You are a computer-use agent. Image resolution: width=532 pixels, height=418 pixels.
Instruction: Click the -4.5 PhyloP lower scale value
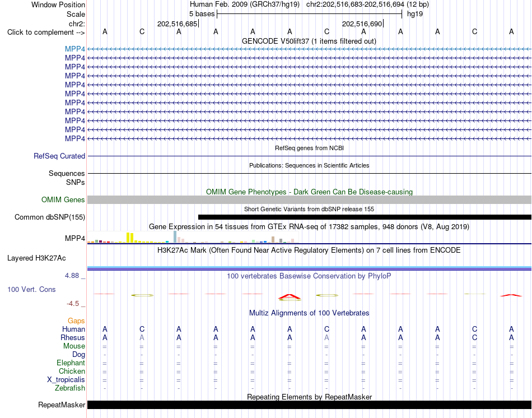tap(73, 304)
